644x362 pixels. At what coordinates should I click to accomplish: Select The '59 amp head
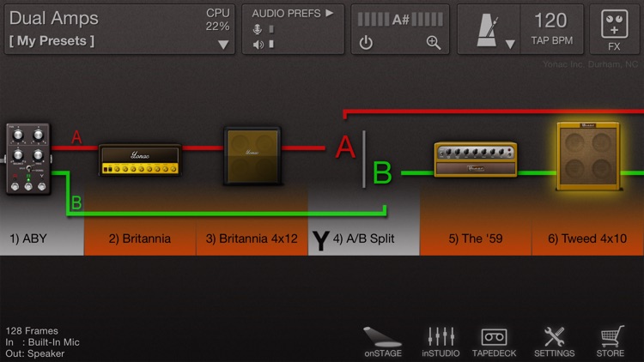(x=475, y=160)
